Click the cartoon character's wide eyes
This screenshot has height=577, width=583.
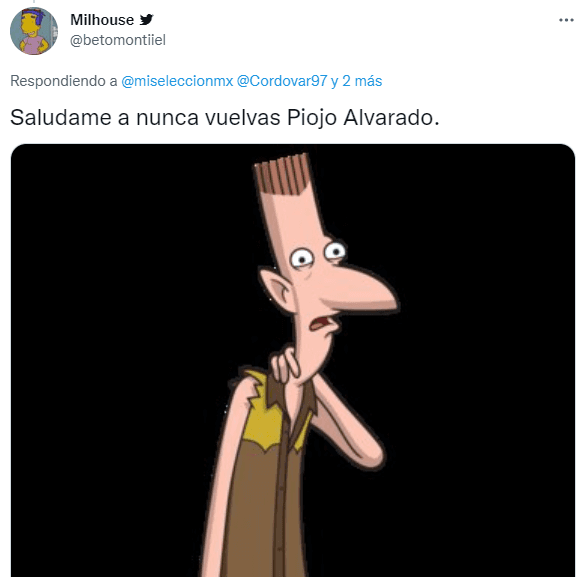point(318,255)
